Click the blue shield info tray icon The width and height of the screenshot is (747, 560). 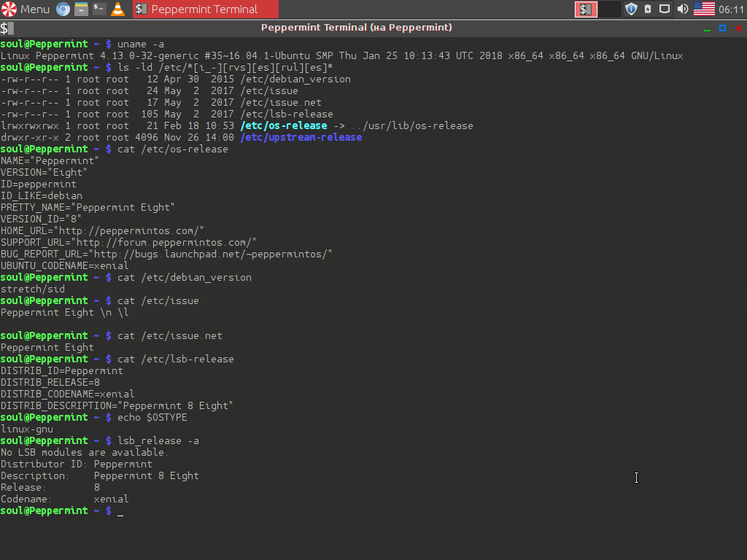(631, 9)
